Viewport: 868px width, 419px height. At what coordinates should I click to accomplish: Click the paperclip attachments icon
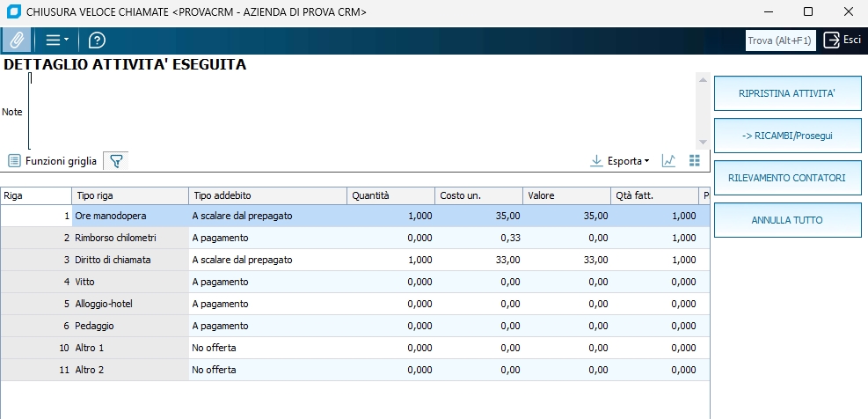click(16, 40)
